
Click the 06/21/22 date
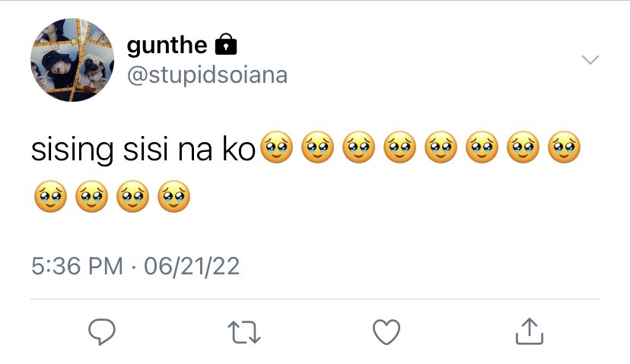(192, 266)
